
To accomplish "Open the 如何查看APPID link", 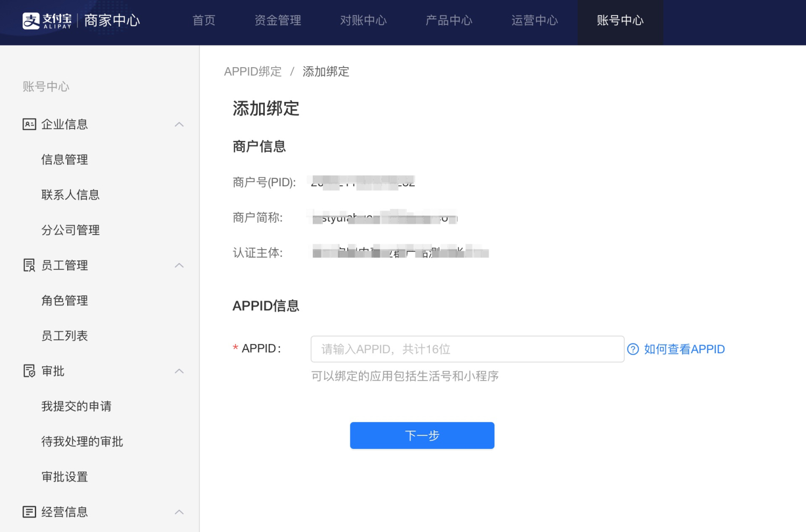I will coord(684,349).
